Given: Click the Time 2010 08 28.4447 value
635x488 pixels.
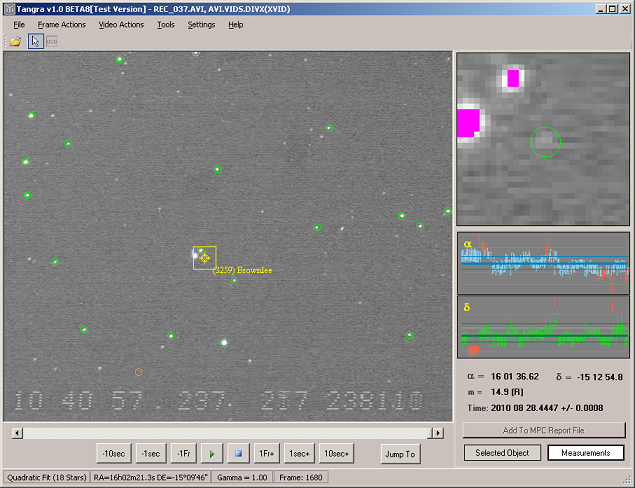Looking at the screenshot, I should (547, 408).
